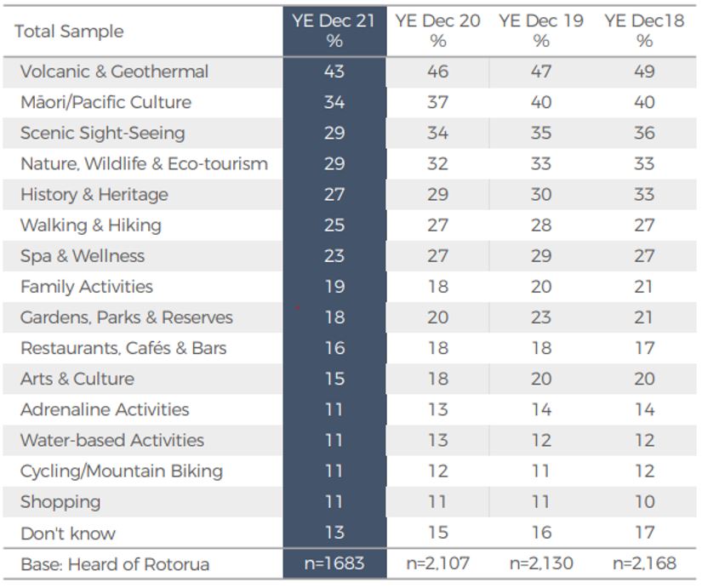Select the History & Heritage row label

(x=94, y=194)
